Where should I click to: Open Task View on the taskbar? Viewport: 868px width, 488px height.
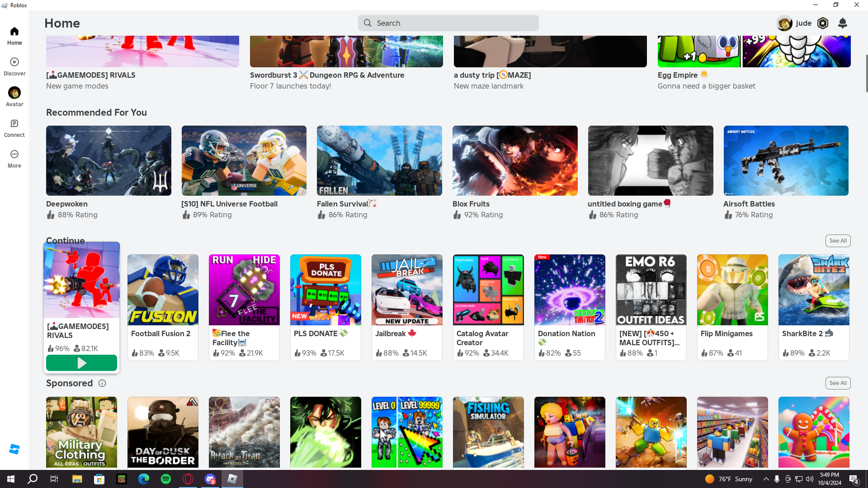(54, 479)
